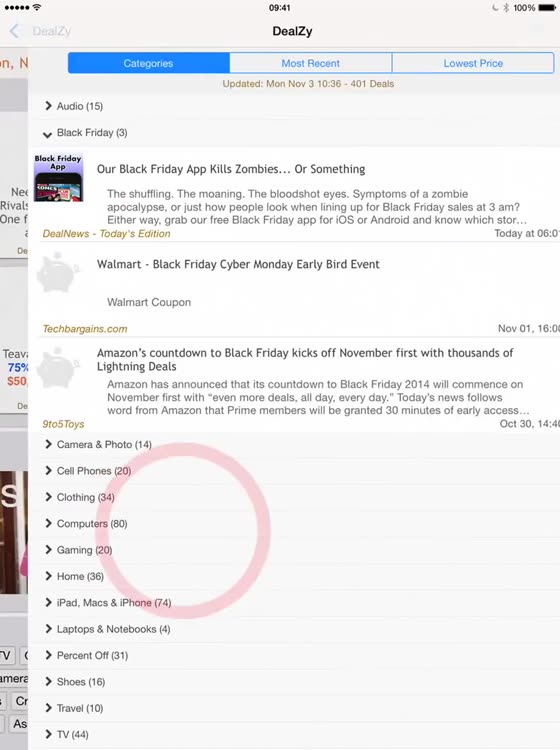Expand the Percent Off (31) chevron
Viewport: 560px width, 750px height.
pos(48,654)
